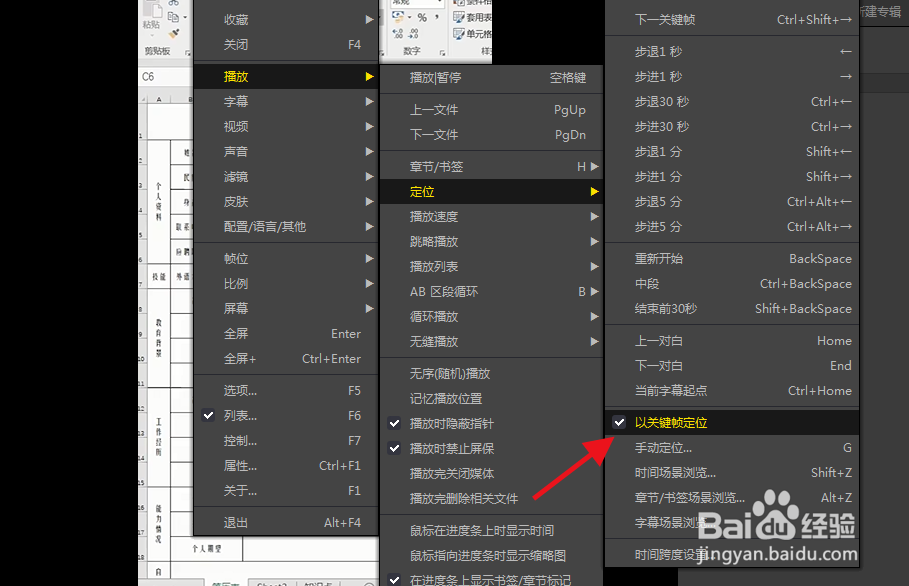Screen dimensions: 909x586
Task: Enable 播放完关闭媒体
Action: 492,473
